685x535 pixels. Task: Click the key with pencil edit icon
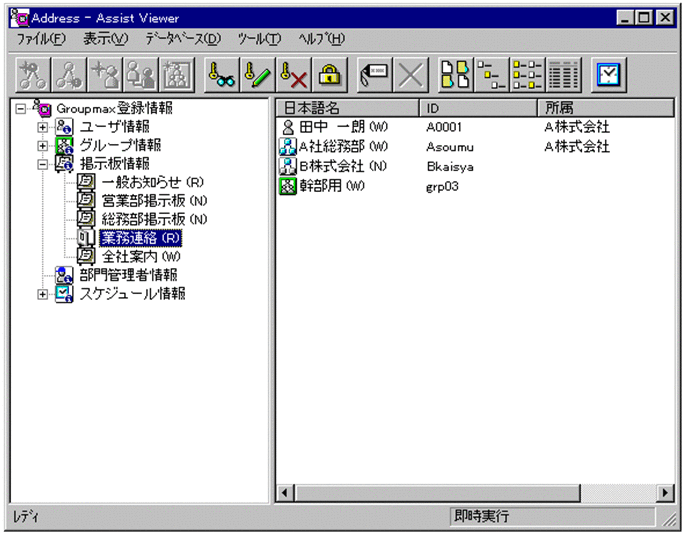click(254, 74)
